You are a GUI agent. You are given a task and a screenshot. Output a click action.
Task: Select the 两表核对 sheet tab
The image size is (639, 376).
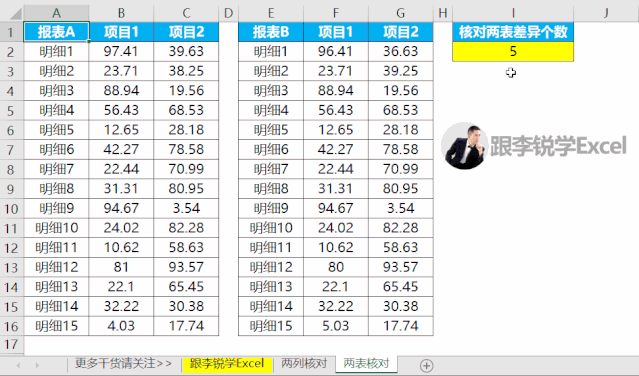click(x=366, y=363)
